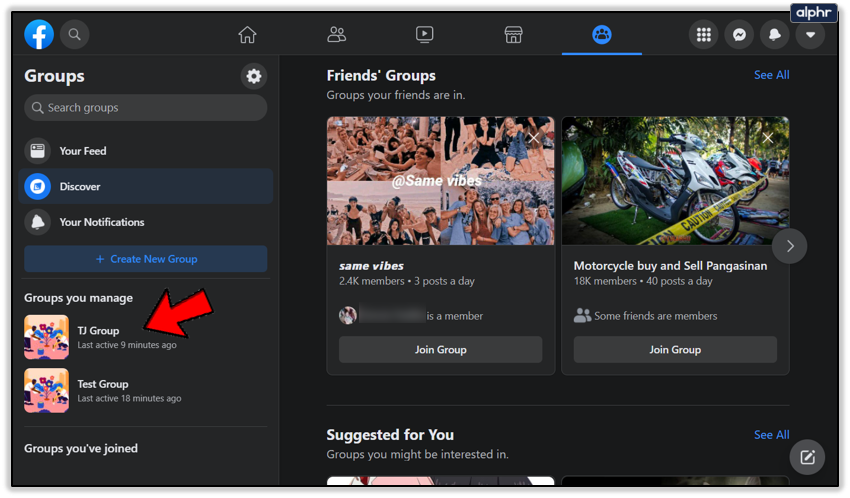The image size is (850, 498).
Task: Click the Facebook logo
Action: coord(39,35)
